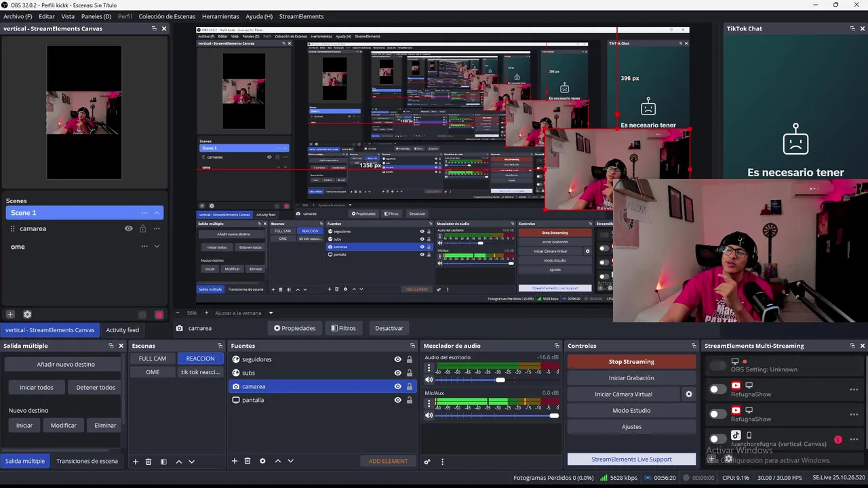Move scene up in Escenas panel
Image resolution: width=868 pixels, height=488 pixels.
[x=179, y=462]
